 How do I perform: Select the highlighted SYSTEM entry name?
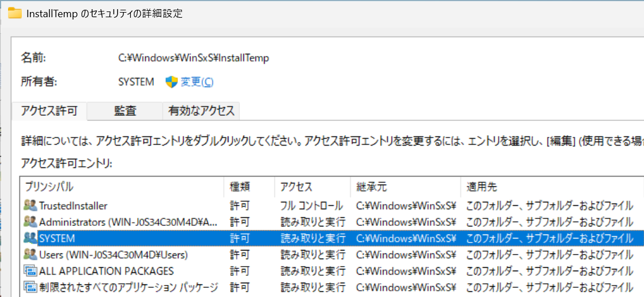pyautogui.click(x=57, y=239)
